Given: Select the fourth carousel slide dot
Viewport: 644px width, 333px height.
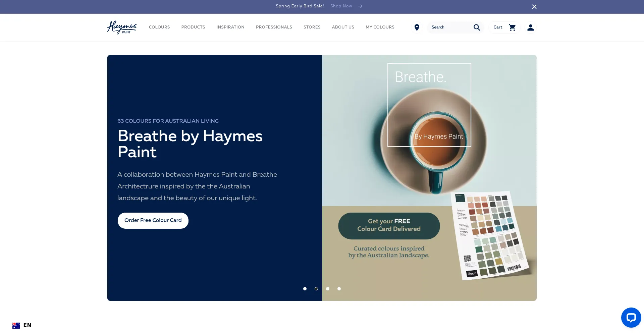Looking at the screenshot, I should click(339, 289).
